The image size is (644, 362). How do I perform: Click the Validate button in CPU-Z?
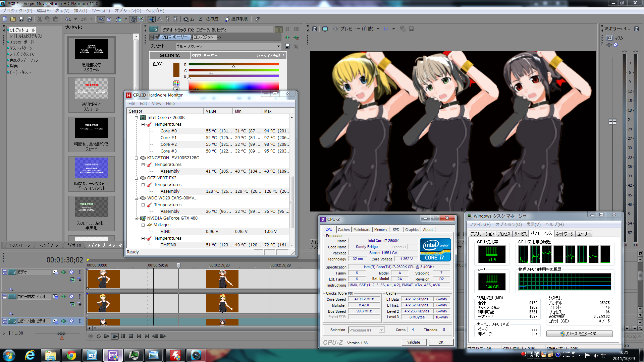click(414, 342)
